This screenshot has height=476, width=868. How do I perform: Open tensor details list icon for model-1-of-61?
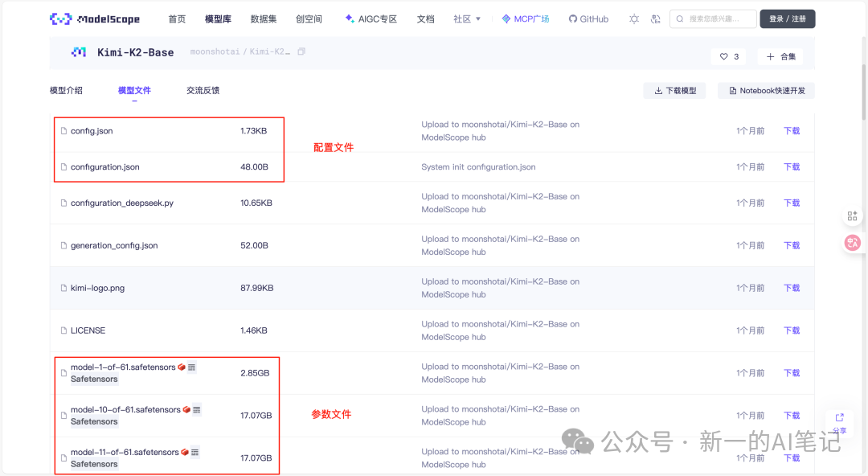tap(191, 367)
